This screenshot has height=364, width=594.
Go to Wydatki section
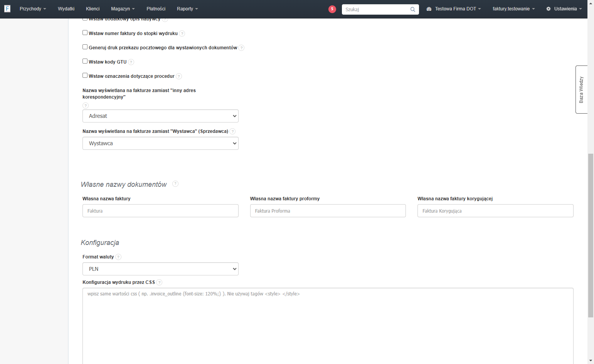(x=66, y=9)
